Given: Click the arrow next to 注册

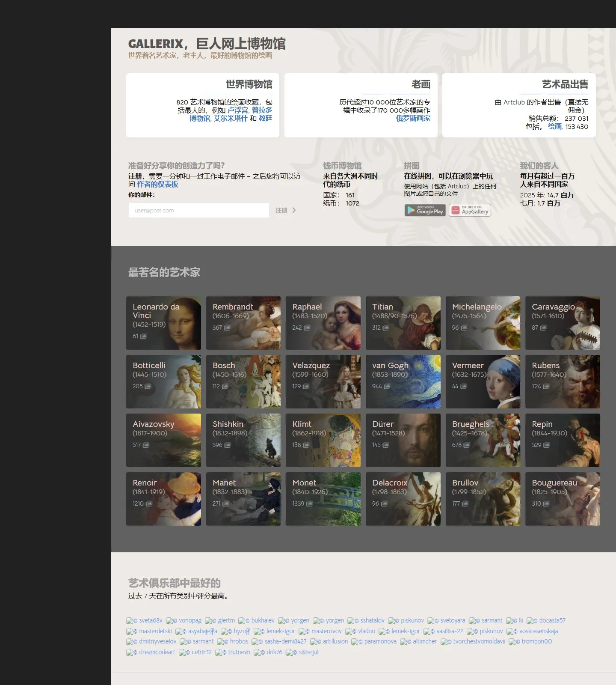Looking at the screenshot, I should [x=294, y=210].
